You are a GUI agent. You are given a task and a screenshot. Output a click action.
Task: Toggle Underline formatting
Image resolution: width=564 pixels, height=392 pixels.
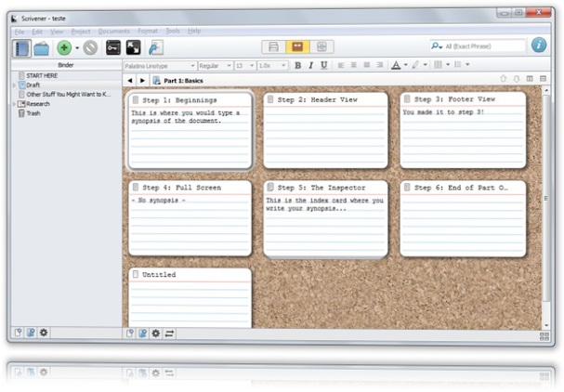(323, 65)
